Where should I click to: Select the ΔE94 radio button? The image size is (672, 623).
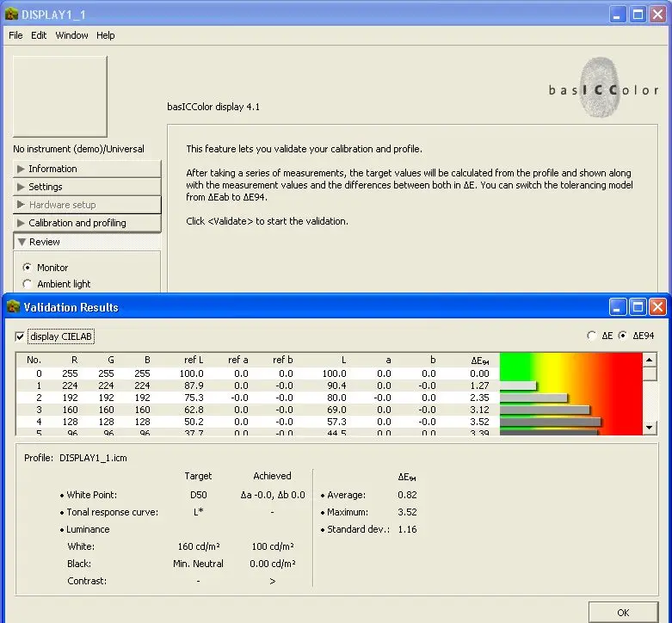tap(622, 336)
